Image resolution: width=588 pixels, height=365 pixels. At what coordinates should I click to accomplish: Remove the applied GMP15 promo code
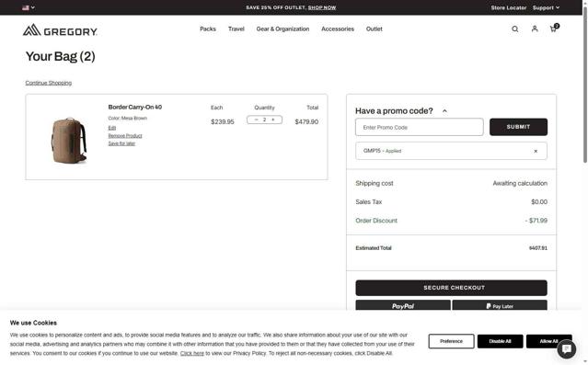pyautogui.click(x=536, y=151)
